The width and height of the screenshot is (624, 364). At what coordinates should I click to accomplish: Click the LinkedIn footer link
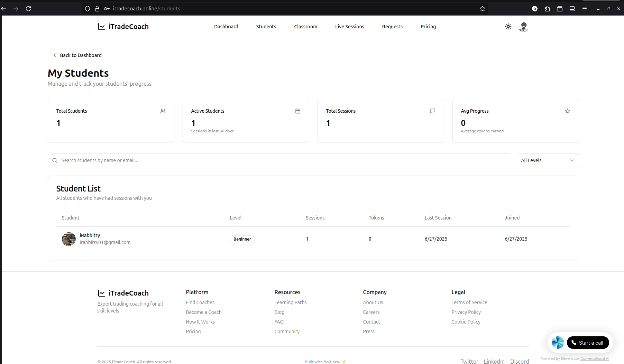coord(494,361)
